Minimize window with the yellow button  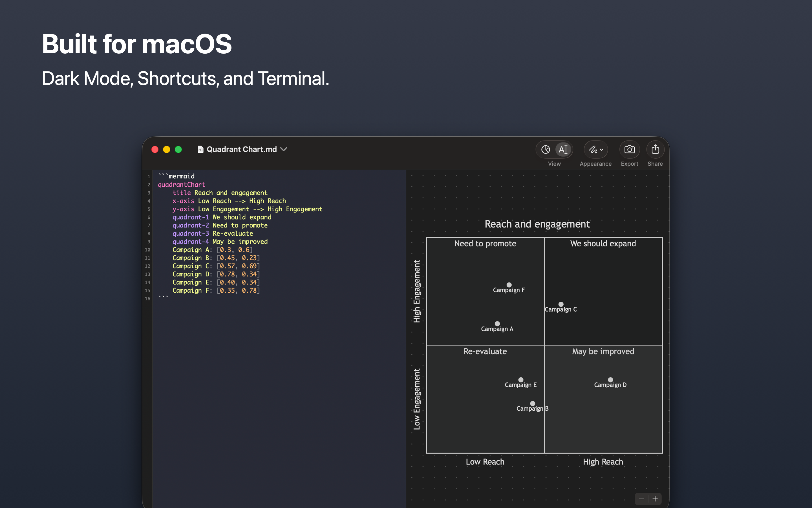pos(167,150)
